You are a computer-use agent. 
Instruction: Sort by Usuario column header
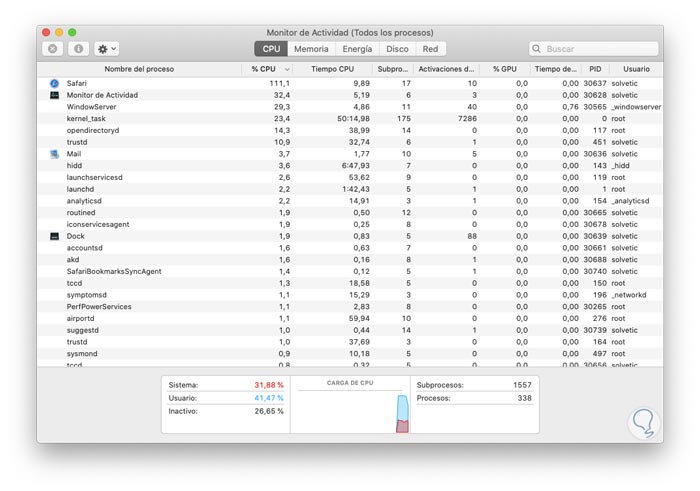click(636, 69)
